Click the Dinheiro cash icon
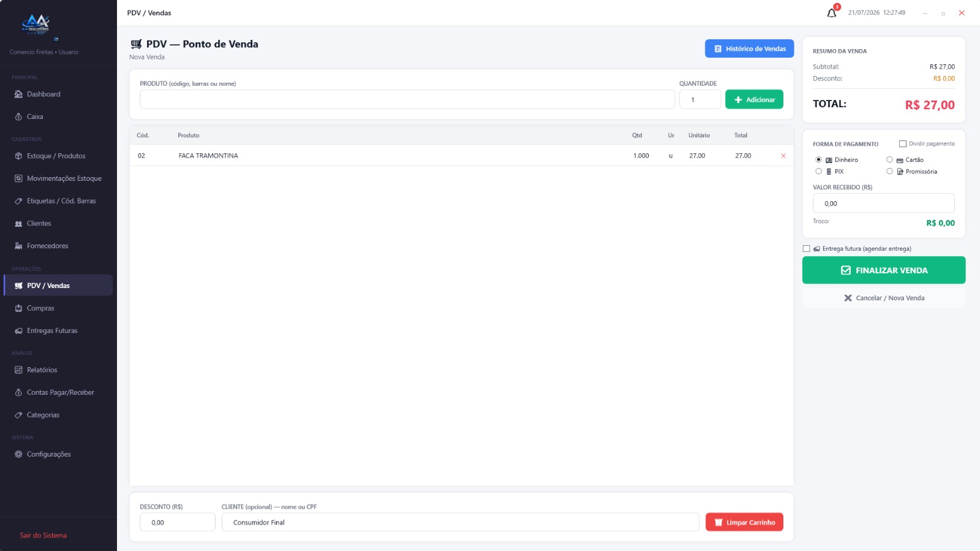This screenshot has width=980, height=551. coord(829,160)
